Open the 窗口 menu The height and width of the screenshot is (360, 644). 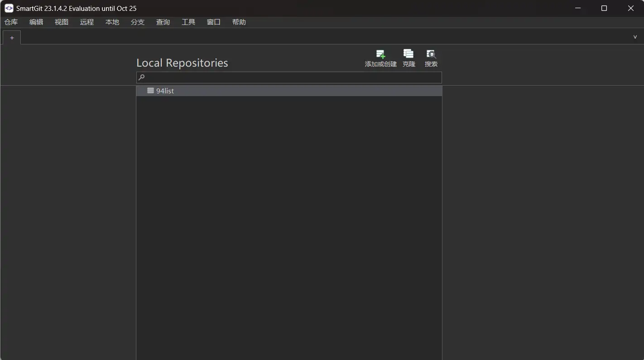(214, 22)
